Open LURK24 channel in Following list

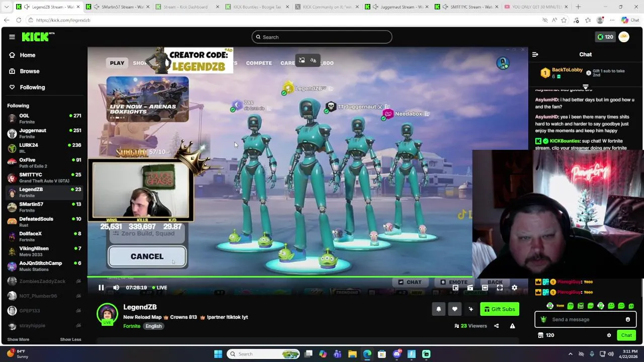44,148
